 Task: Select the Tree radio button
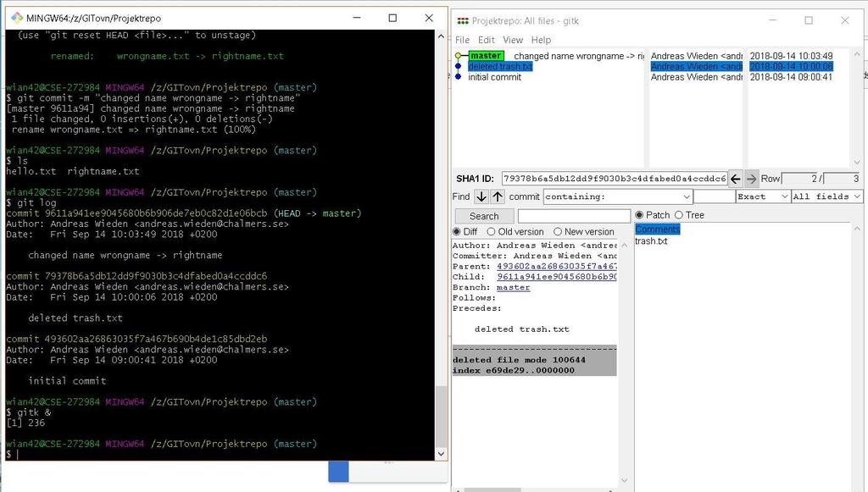pos(679,215)
